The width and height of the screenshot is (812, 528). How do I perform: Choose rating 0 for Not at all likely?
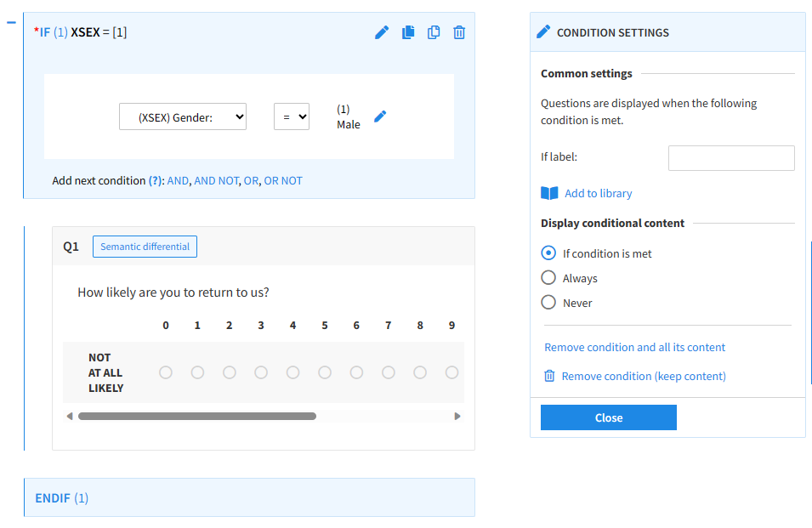(166, 372)
